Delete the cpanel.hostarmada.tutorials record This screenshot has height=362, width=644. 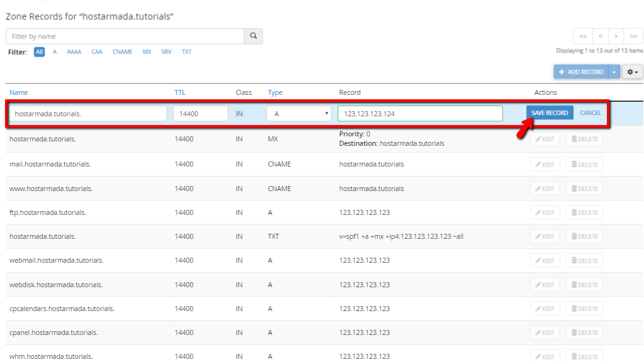(584, 332)
